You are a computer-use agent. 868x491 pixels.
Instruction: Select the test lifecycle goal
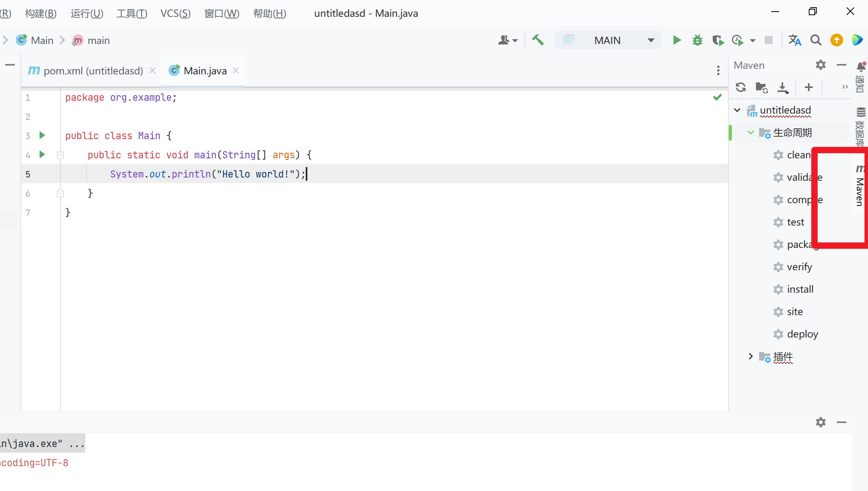tap(789, 222)
